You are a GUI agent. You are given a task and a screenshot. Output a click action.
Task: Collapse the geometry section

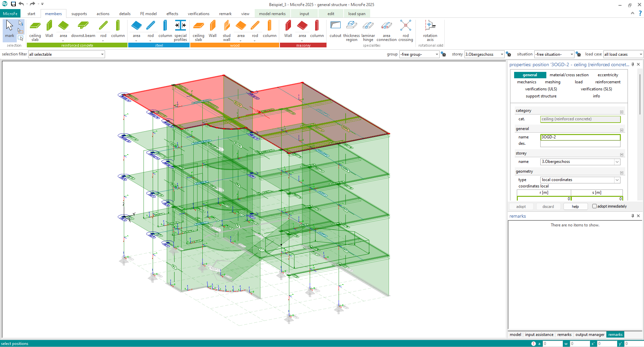pyautogui.click(x=622, y=173)
